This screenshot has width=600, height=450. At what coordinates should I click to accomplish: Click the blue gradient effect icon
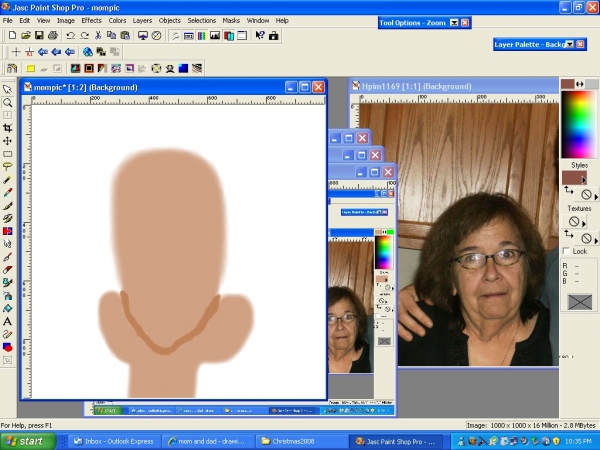click(x=183, y=68)
